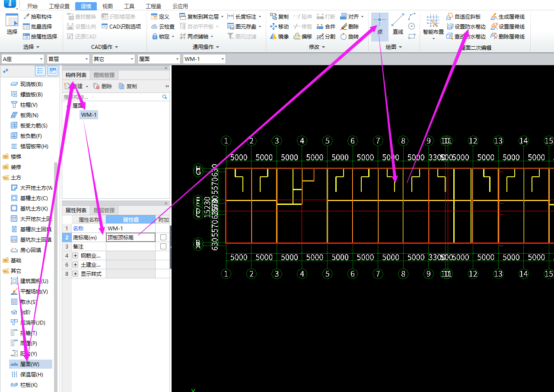Click 分割 split tool
554x392 pixels.
[x=326, y=36]
